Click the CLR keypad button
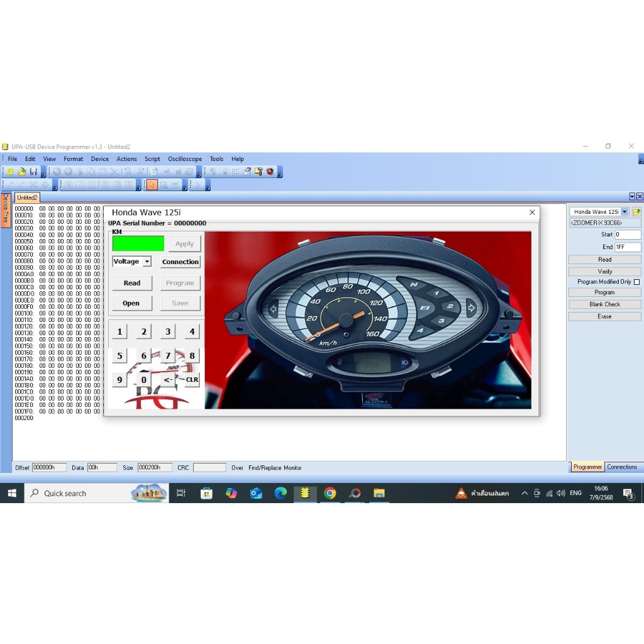 (x=192, y=379)
